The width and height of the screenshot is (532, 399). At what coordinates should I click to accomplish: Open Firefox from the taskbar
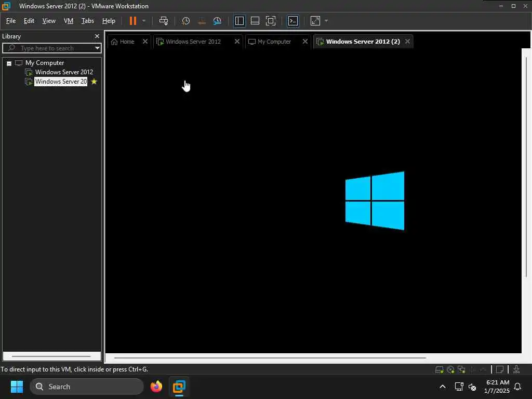coord(156,387)
